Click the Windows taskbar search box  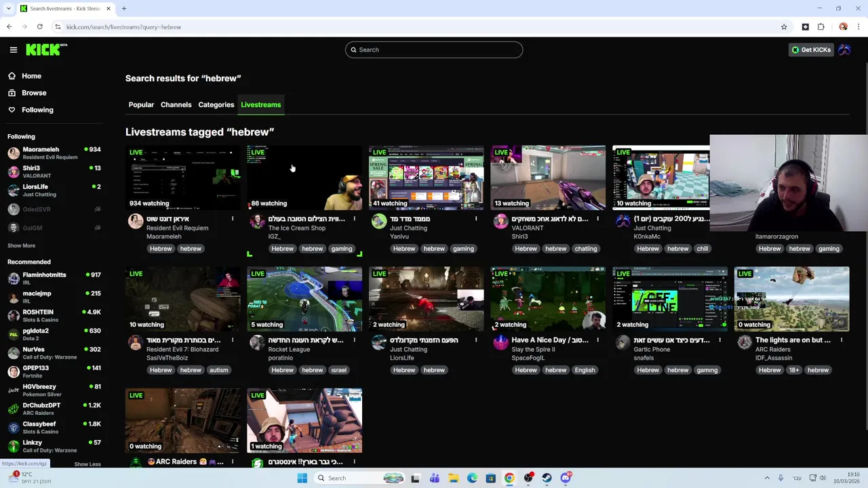pos(361,478)
